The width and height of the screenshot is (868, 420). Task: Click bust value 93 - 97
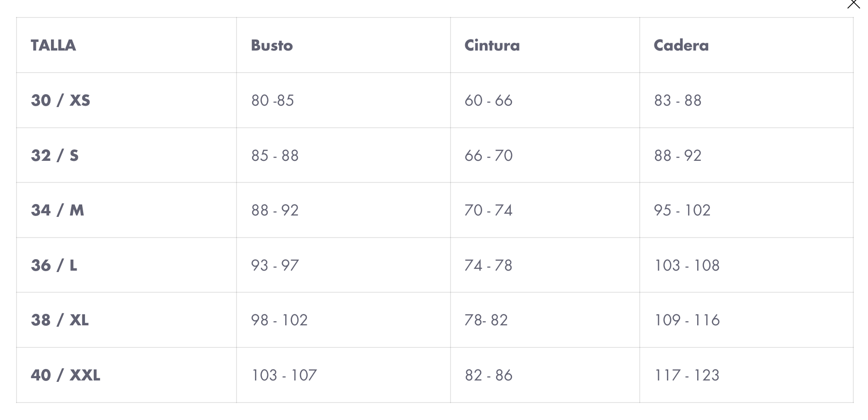point(275,265)
